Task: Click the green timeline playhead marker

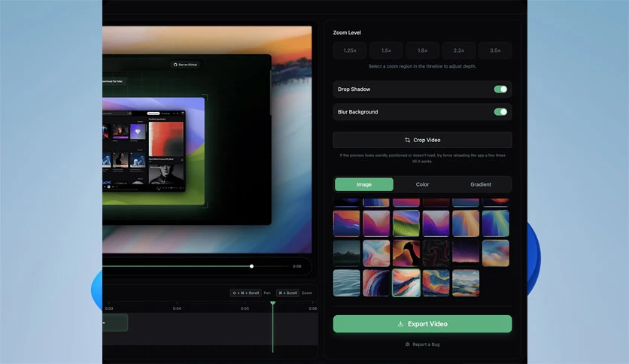Action: [x=273, y=303]
